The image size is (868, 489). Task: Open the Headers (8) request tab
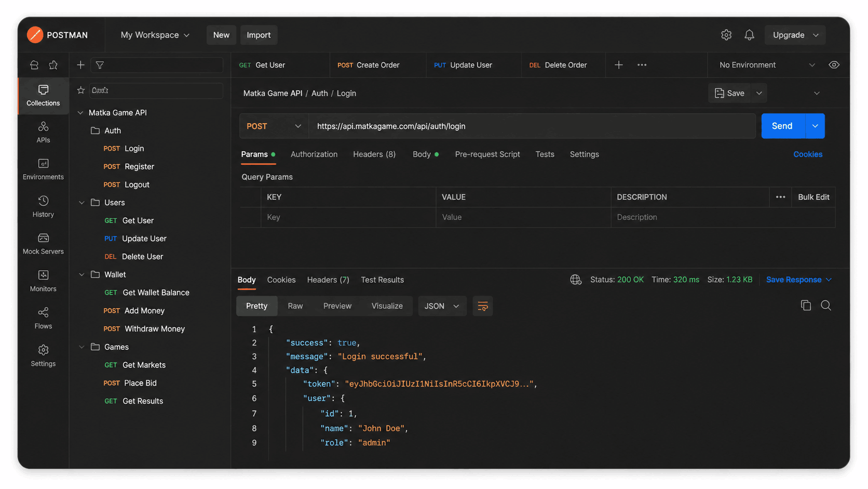tap(374, 154)
